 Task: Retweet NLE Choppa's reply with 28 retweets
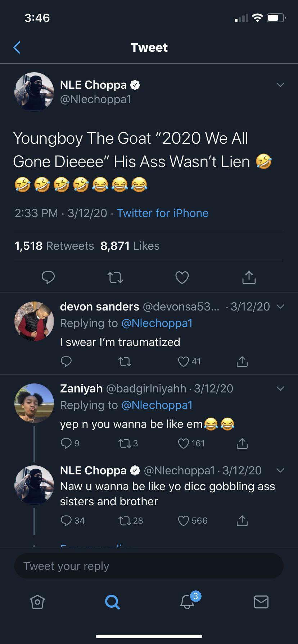pos(125,521)
